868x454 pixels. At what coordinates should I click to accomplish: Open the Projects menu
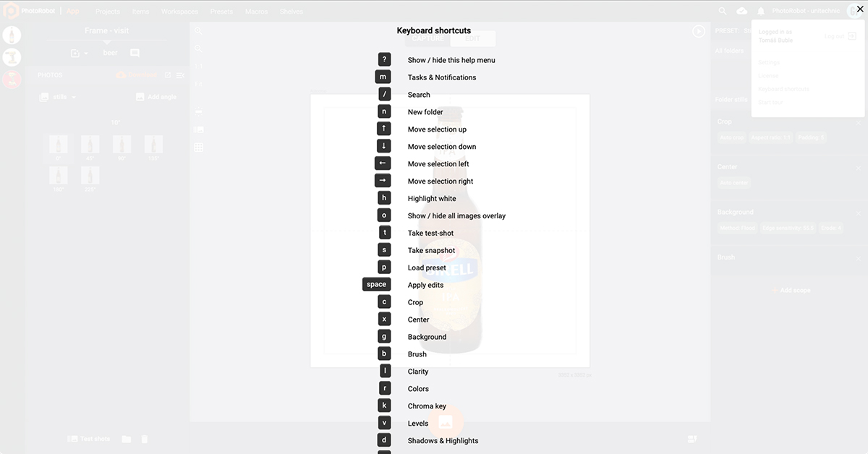pos(107,12)
